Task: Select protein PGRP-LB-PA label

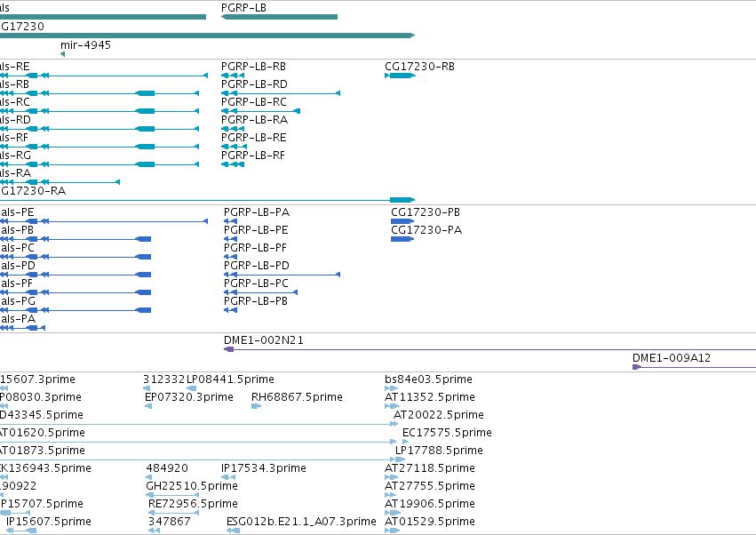Action: tap(257, 212)
